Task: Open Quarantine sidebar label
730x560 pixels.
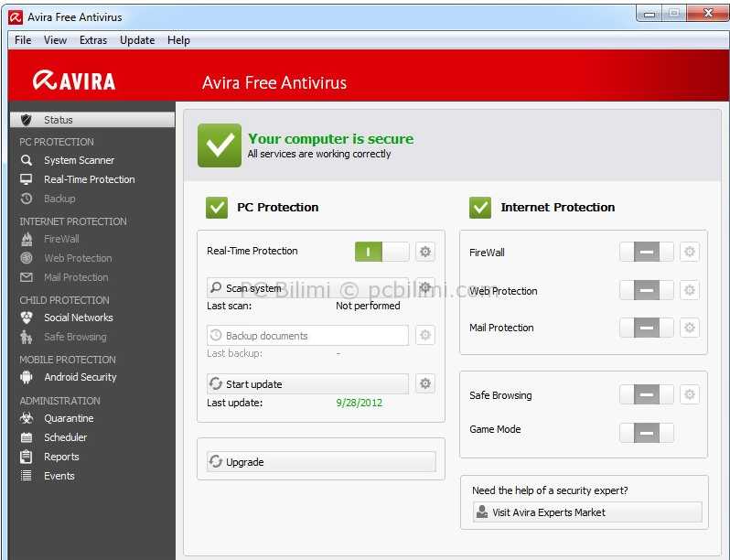Action: tap(69, 418)
